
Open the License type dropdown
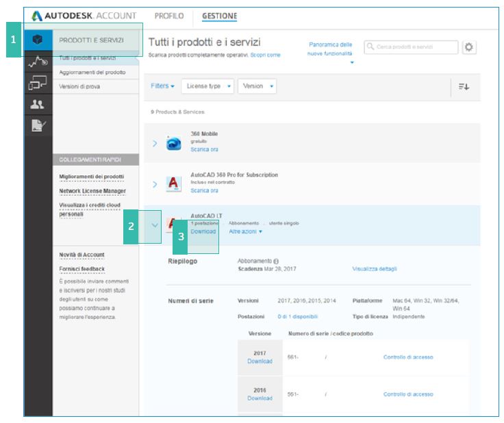[x=207, y=86]
